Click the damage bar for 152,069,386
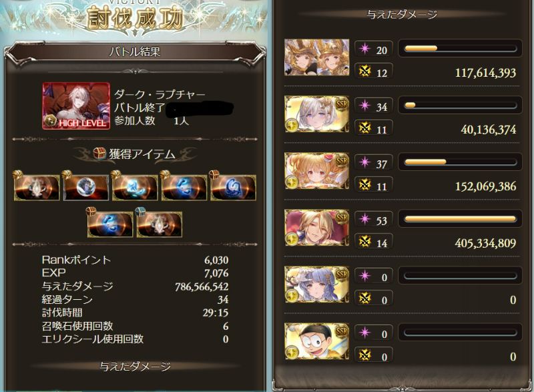Image resolution: width=534 pixels, height=392 pixels. coord(460,162)
